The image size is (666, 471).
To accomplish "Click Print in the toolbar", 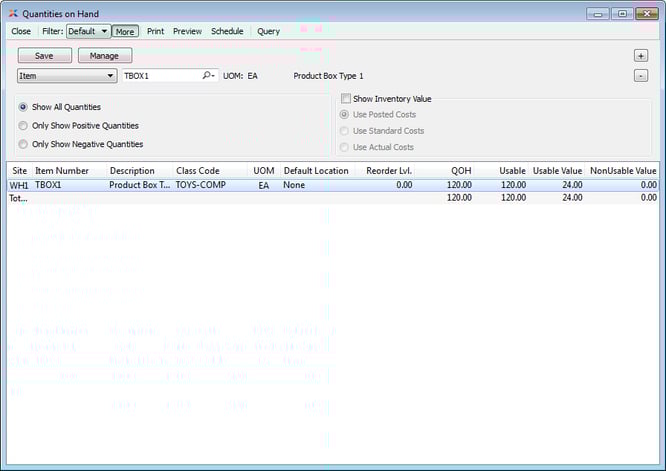I will coord(155,31).
